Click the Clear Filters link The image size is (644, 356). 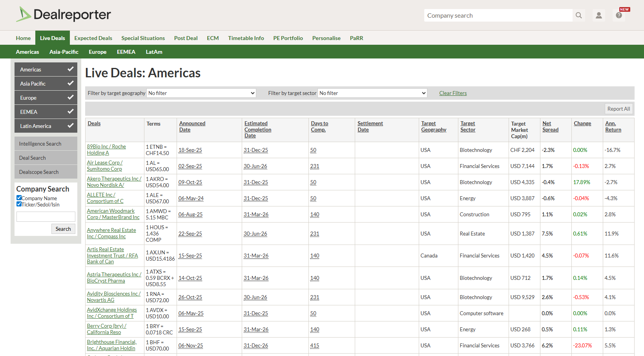[x=452, y=93]
